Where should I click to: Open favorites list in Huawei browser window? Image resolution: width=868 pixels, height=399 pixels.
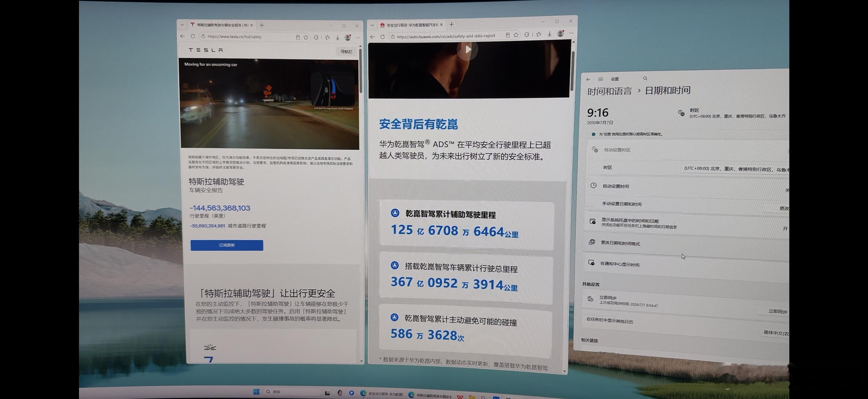coord(539,34)
